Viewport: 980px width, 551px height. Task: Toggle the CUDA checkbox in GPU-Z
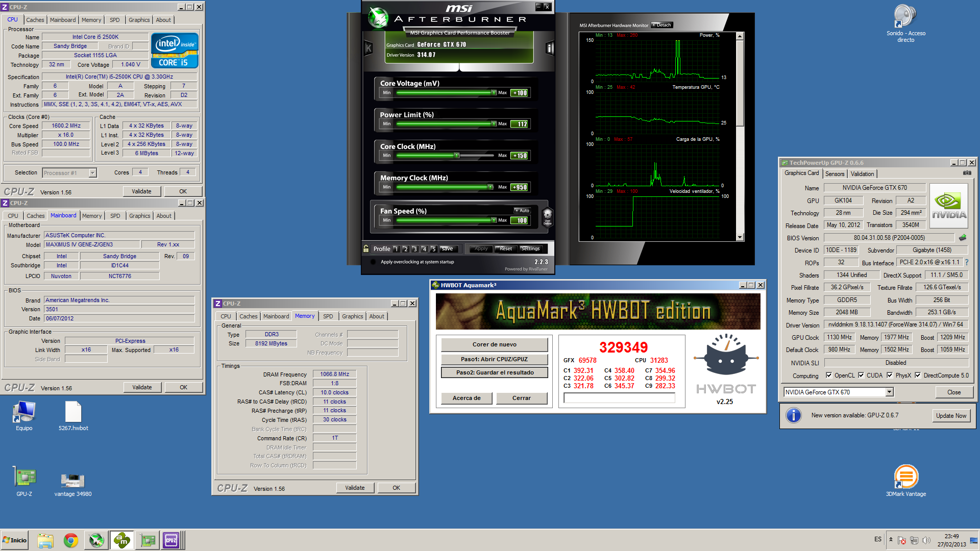click(x=861, y=375)
